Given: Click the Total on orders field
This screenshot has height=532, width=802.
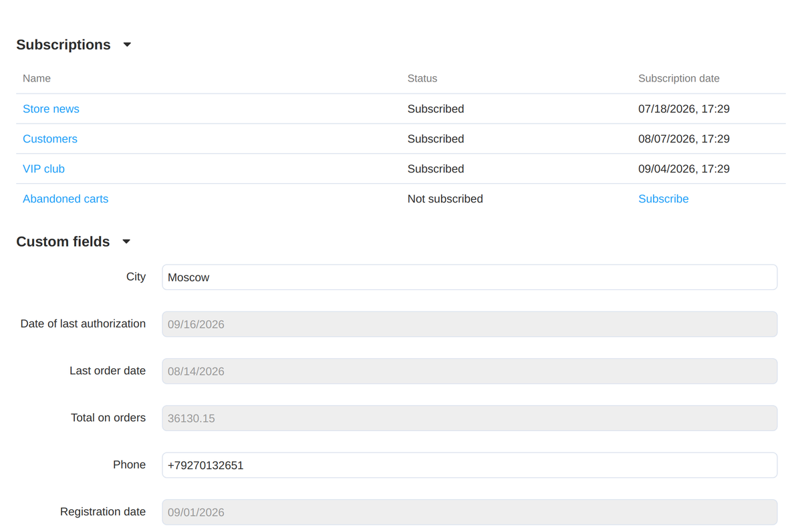Looking at the screenshot, I should 469,418.
